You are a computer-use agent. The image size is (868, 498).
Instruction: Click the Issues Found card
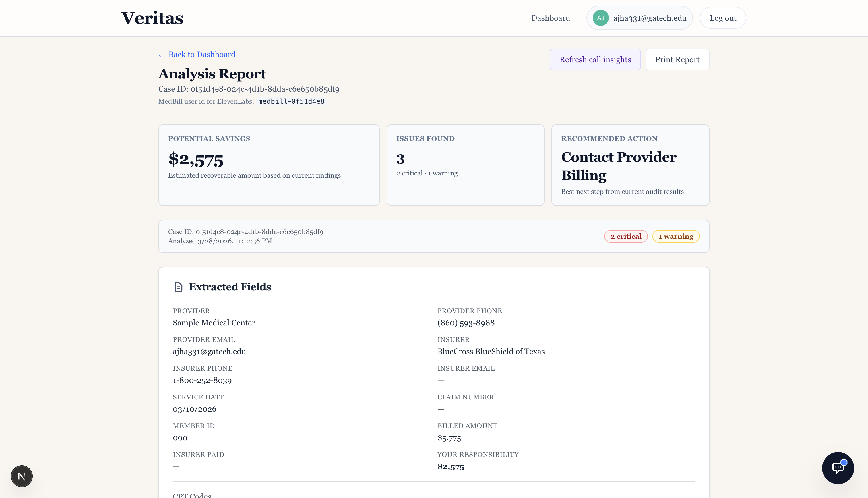pos(465,165)
